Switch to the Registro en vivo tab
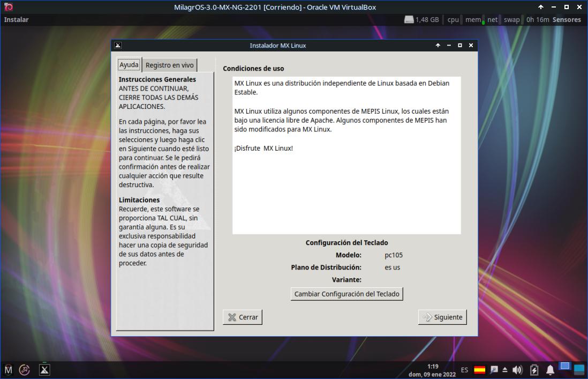The width and height of the screenshot is (588, 379). click(170, 65)
